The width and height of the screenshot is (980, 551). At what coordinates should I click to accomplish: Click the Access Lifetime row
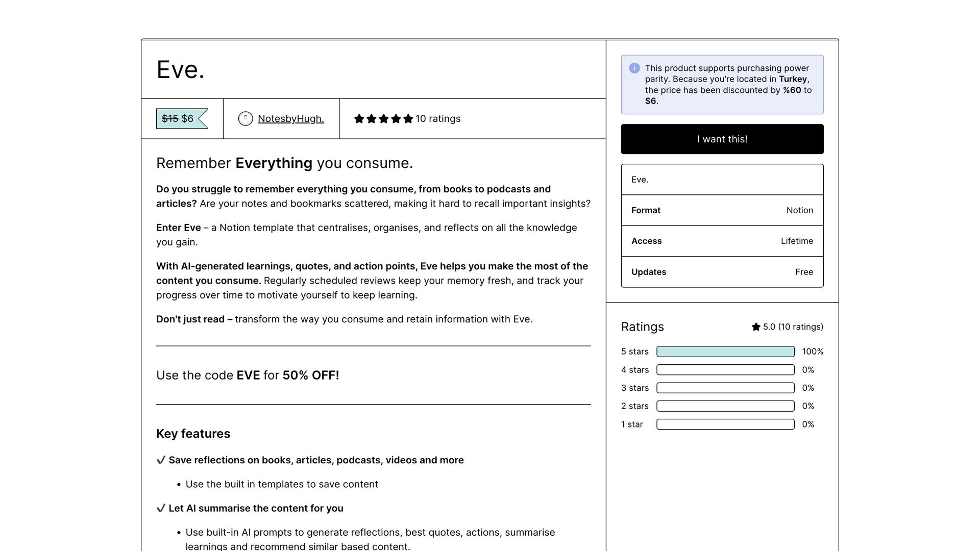[722, 241]
